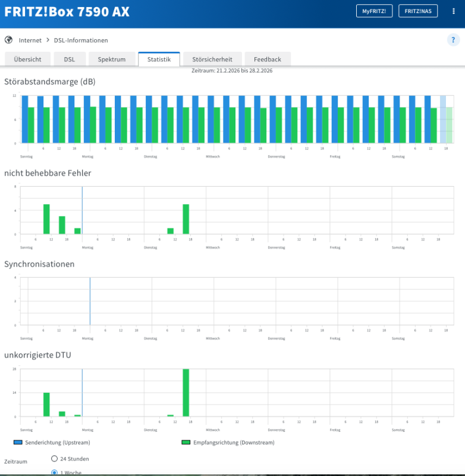This screenshot has height=476, width=465.
Task: Click the Internet breadcrumb link
Action: pos(30,40)
